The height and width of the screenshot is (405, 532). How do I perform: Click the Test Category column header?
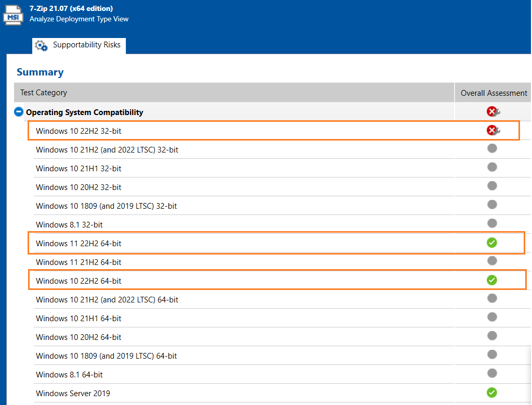44,93
